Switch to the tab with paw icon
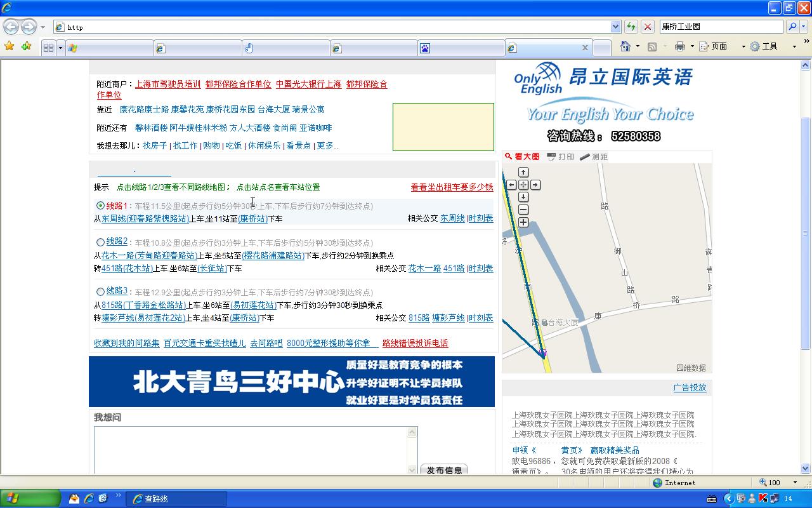The height and width of the screenshot is (508, 812). (461, 48)
